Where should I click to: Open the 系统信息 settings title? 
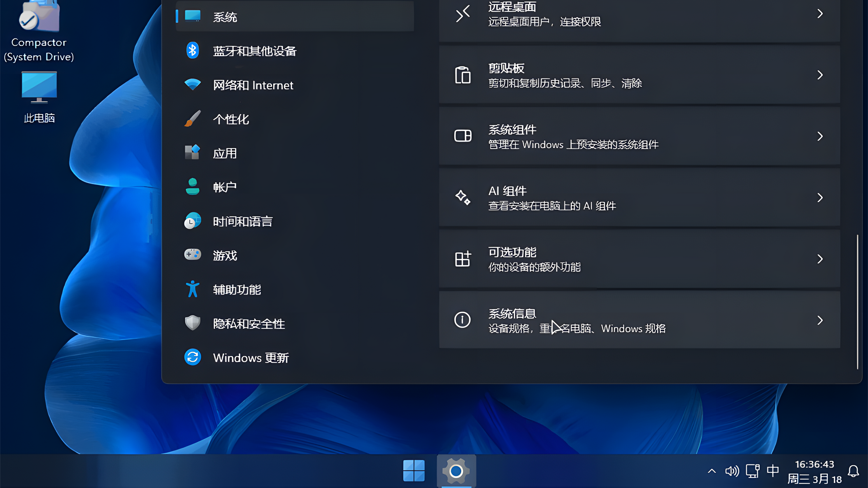pyautogui.click(x=512, y=313)
